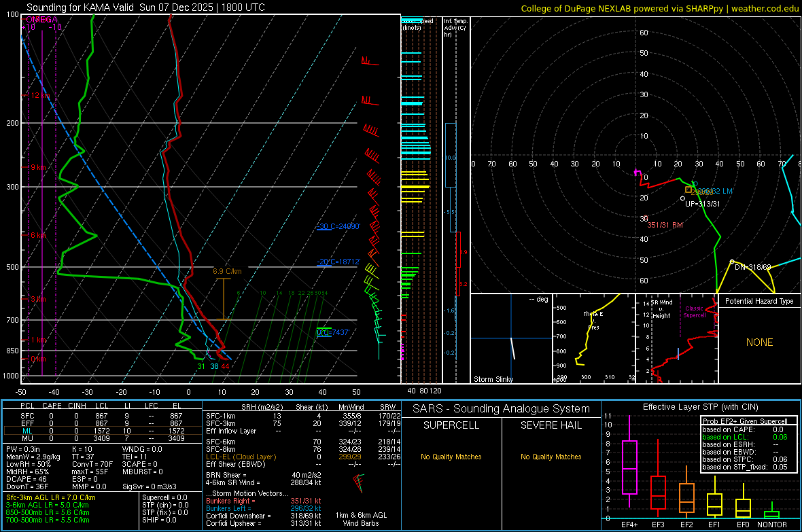Select the "351/31 RM" hodograph label
802x532 pixels.
[x=665, y=225]
